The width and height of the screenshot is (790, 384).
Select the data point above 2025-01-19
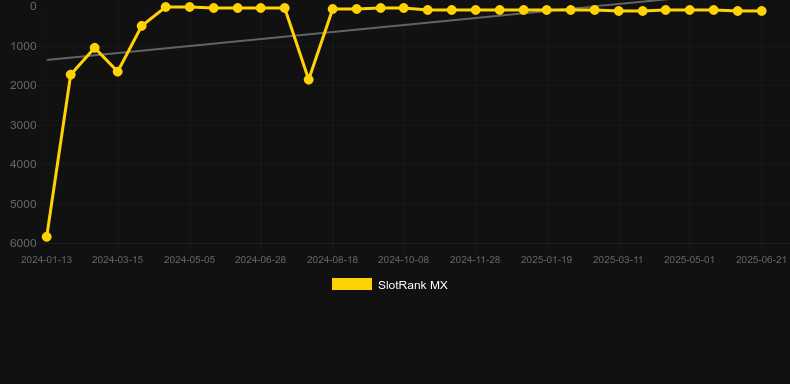click(x=547, y=10)
